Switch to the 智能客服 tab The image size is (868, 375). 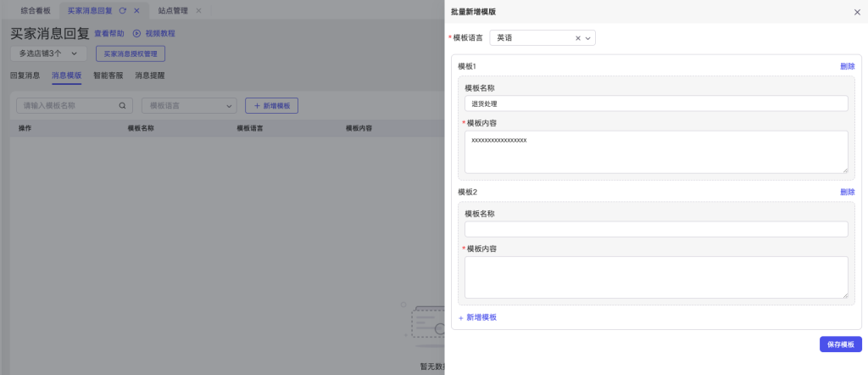(x=108, y=76)
